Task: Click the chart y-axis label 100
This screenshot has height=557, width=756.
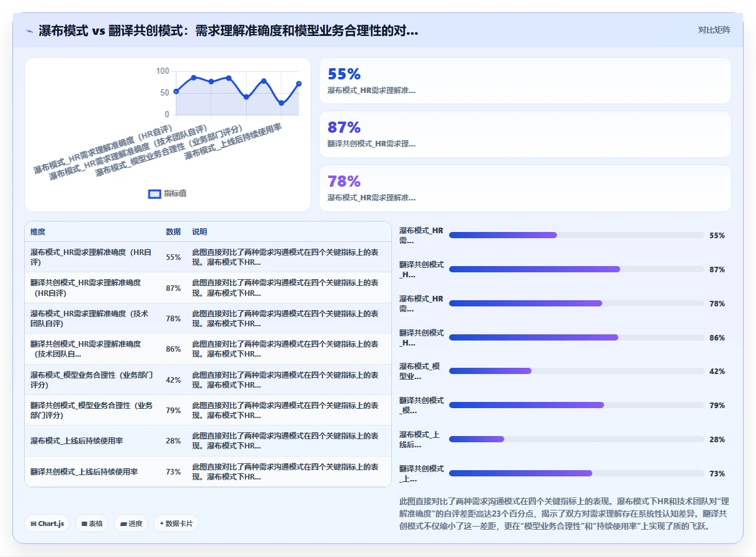Action: pos(162,71)
